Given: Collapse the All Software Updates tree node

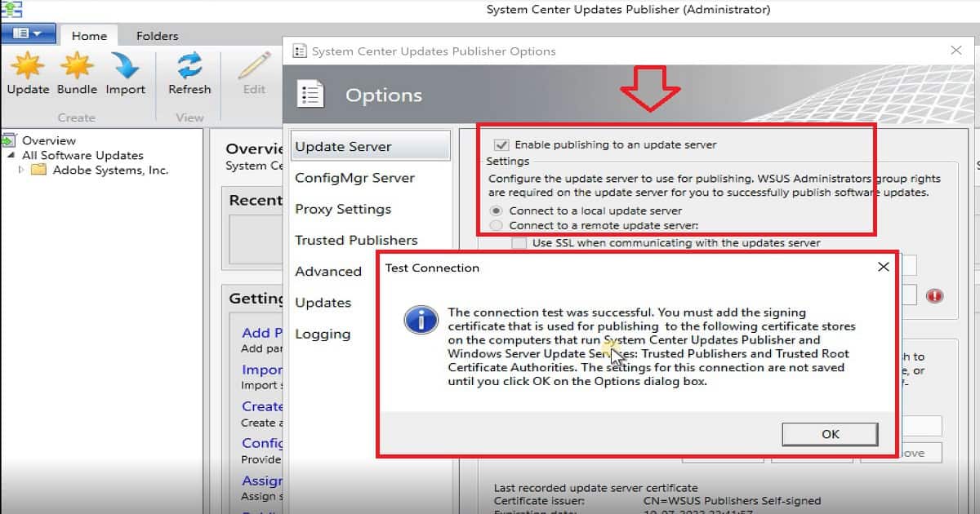Looking at the screenshot, I should point(11,155).
